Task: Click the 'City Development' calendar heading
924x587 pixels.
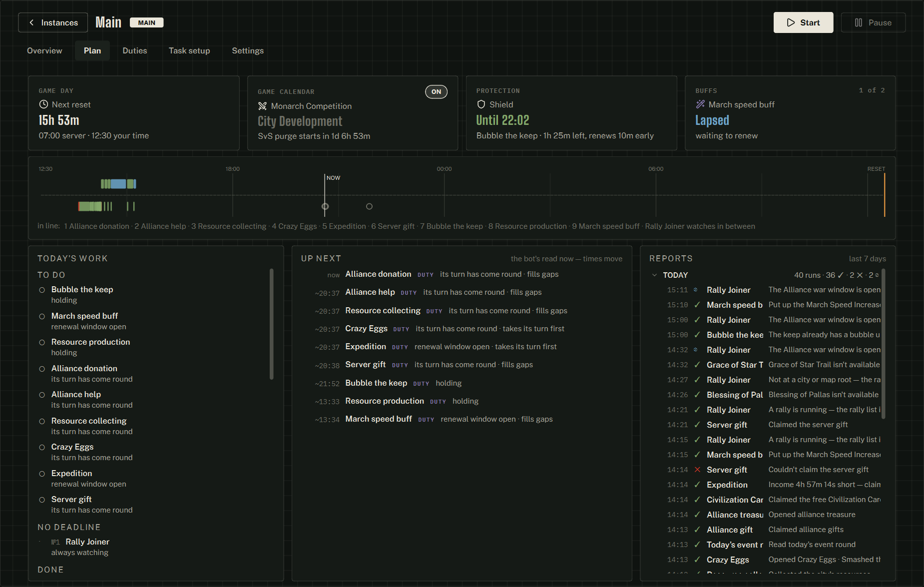Action: (300, 121)
